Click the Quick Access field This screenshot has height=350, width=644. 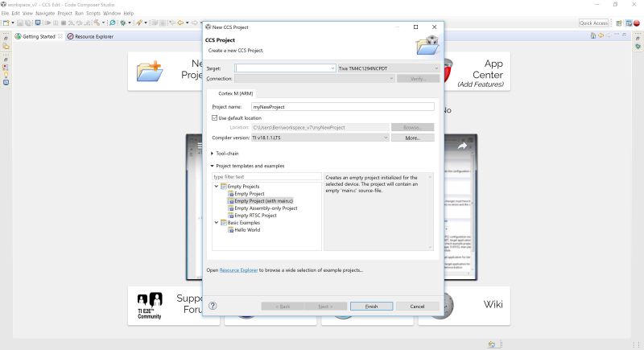click(x=593, y=23)
